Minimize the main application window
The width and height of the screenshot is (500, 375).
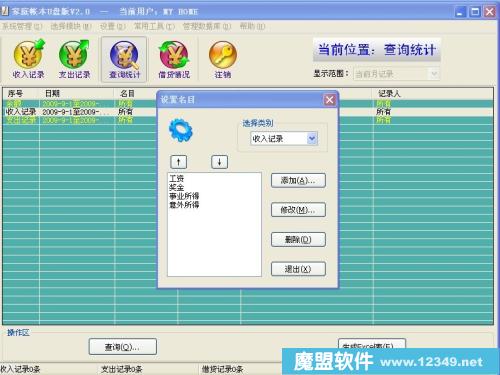pos(460,12)
